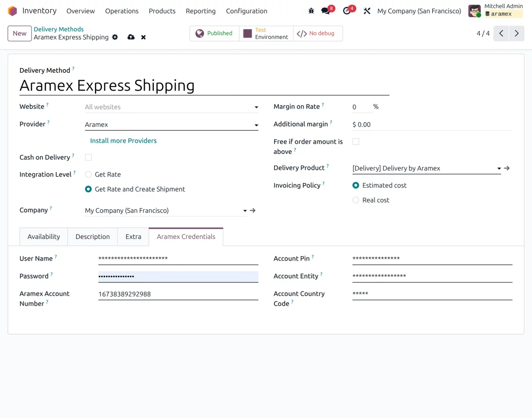Go to previous record arrow
Screen dimensions: 532x418
tap(501, 33)
